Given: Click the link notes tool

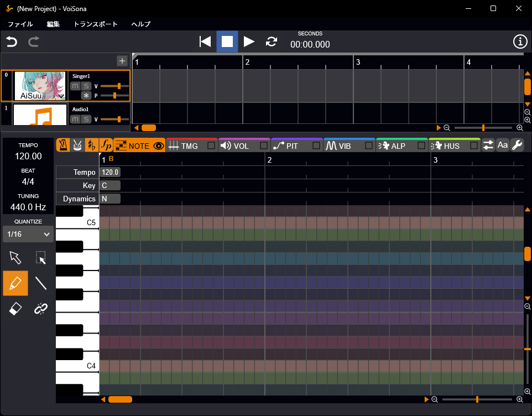Looking at the screenshot, I should pyautogui.click(x=41, y=309).
